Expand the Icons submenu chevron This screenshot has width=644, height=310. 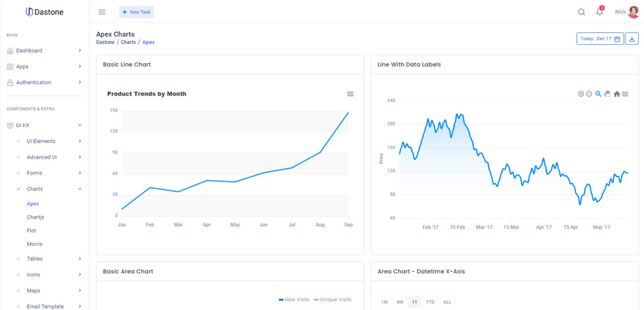pos(80,274)
